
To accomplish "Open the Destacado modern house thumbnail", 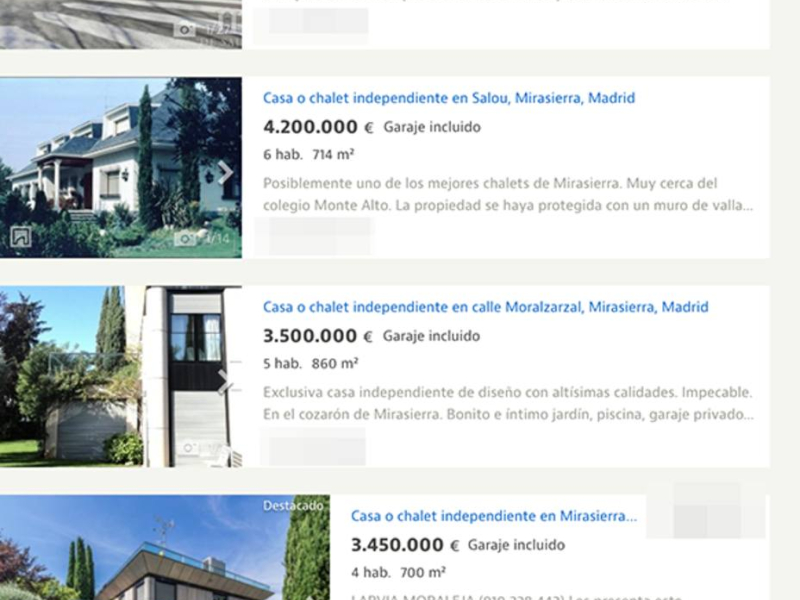I will [x=165, y=547].
